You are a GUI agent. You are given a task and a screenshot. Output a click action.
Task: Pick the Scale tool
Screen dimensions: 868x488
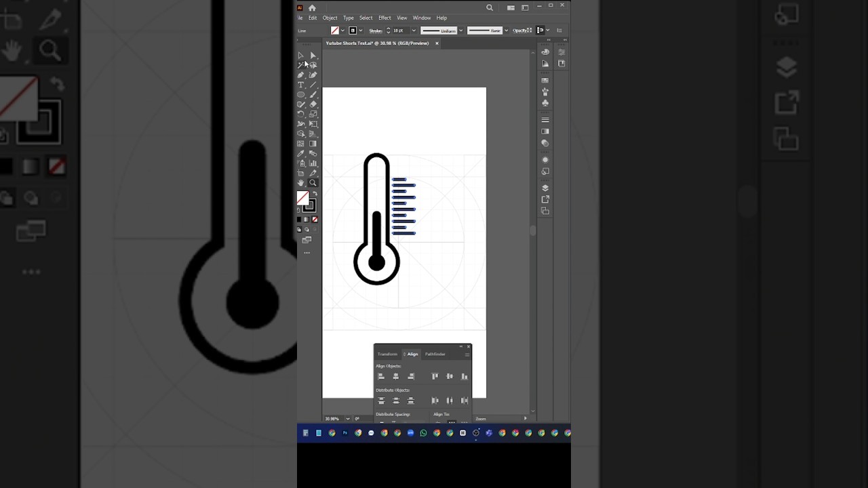(313, 114)
